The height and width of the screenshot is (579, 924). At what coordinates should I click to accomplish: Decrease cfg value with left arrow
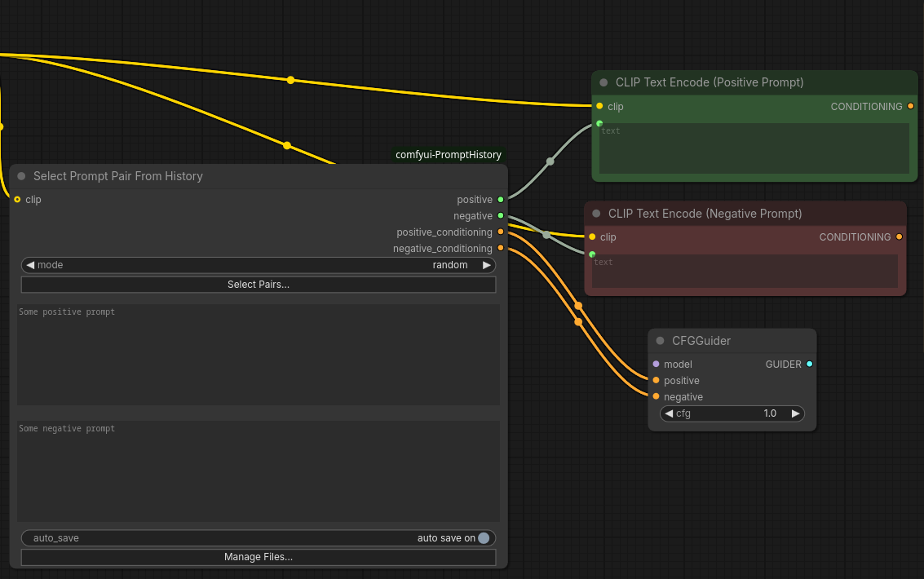[x=669, y=413]
